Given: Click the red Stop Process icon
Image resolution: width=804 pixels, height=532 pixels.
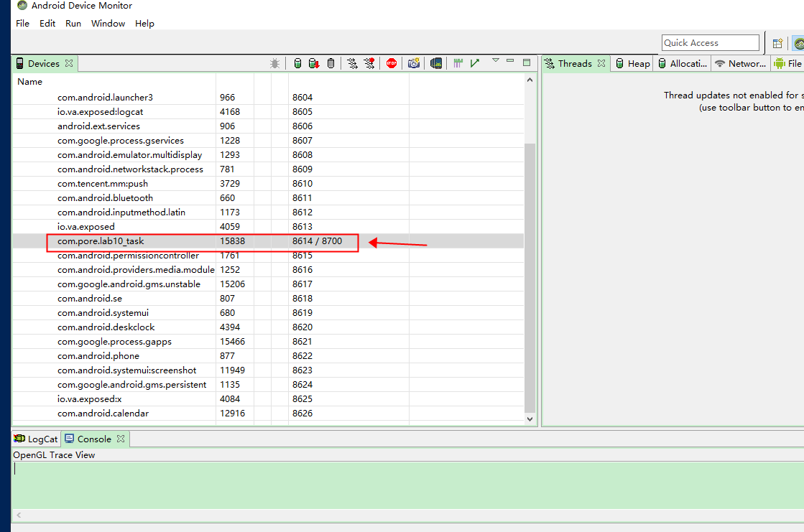Looking at the screenshot, I should (392, 63).
